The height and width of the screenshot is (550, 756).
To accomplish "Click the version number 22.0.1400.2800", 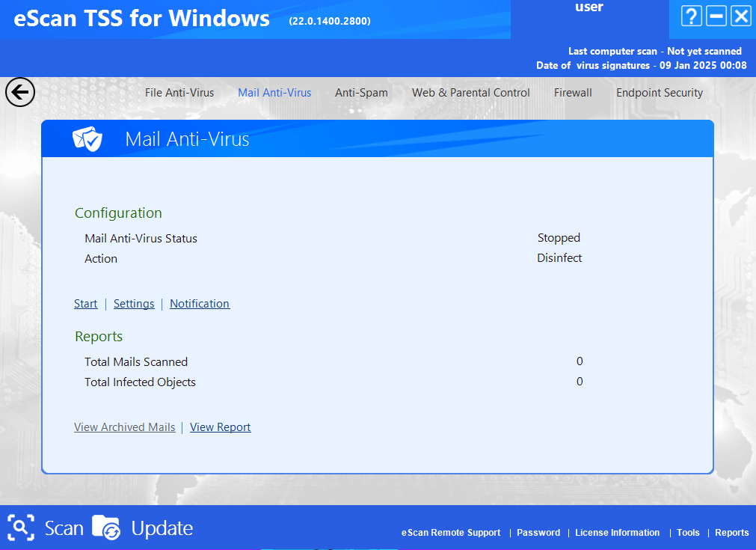I will [x=330, y=21].
